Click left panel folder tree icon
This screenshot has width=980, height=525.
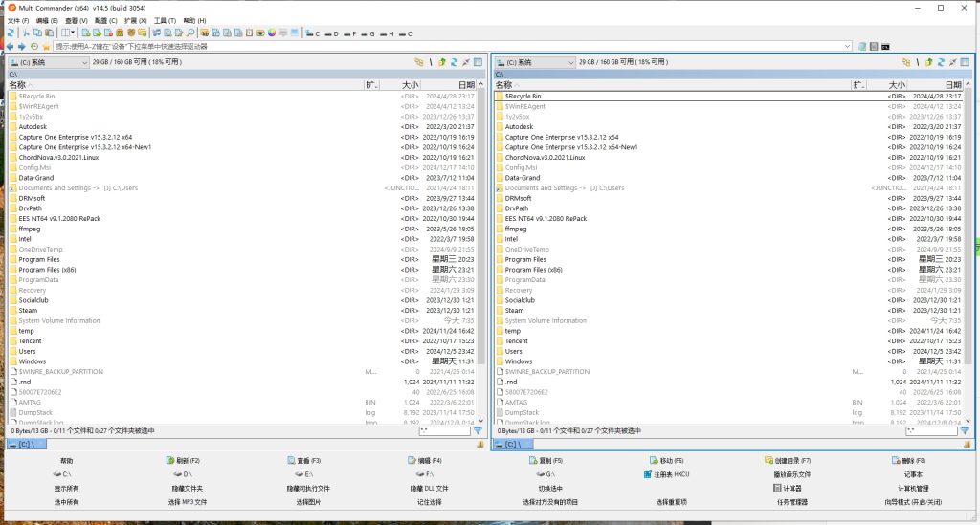tap(419, 62)
